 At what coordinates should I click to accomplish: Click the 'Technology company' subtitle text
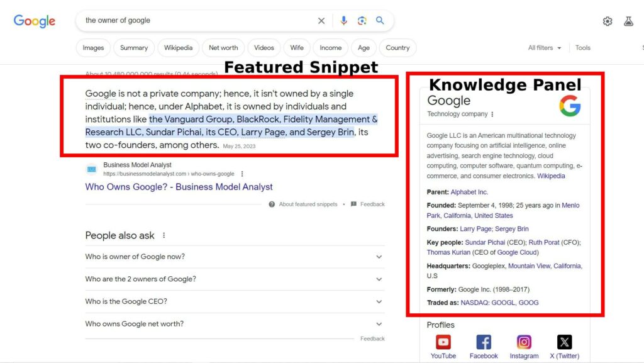457,114
